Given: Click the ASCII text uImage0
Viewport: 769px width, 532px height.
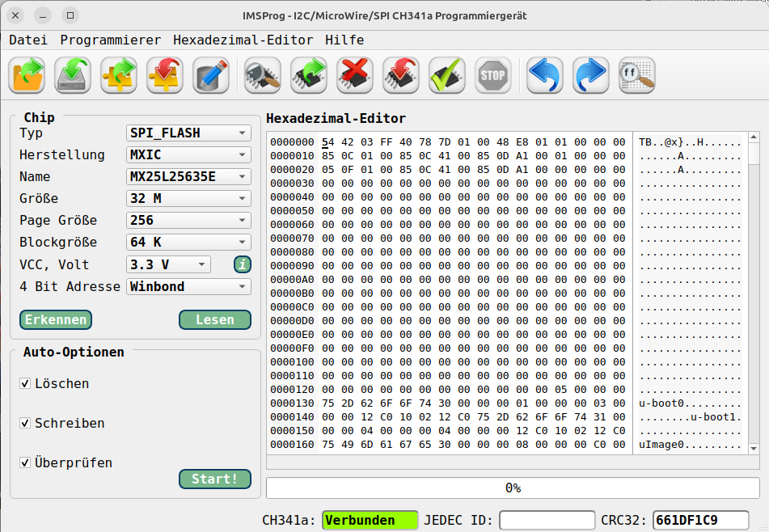Looking at the screenshot, I should click(661, 444).
